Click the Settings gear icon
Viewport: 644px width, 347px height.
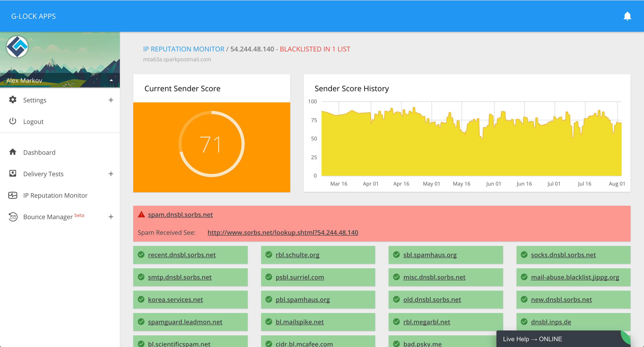tap(13, 100)
